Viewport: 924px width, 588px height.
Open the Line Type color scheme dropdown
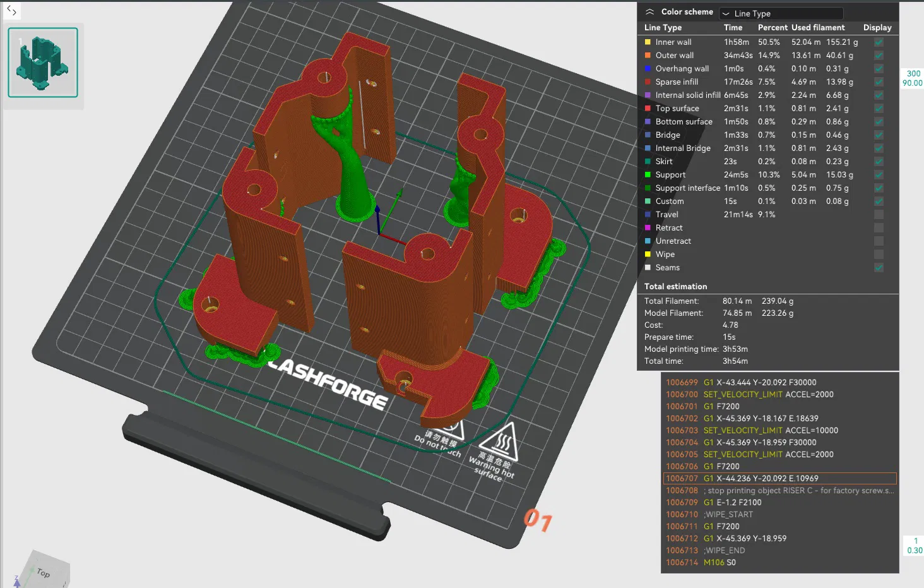click(781, 13)
